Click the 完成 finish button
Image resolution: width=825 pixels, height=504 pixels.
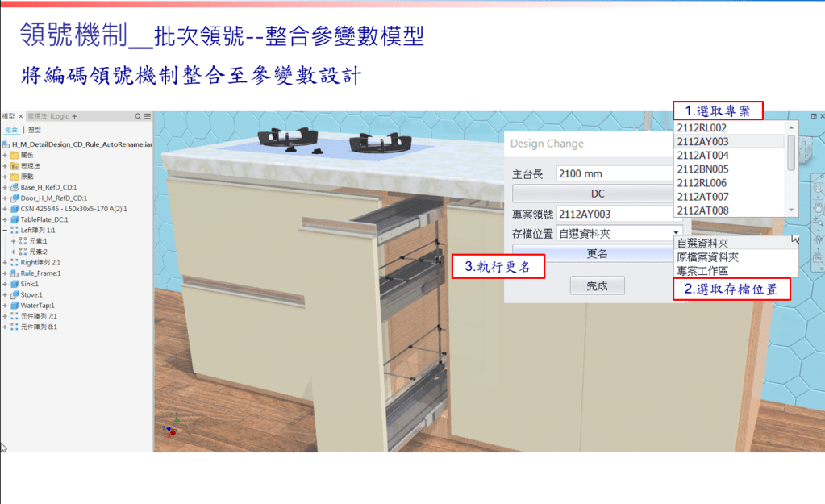click(x=598, y=285)
